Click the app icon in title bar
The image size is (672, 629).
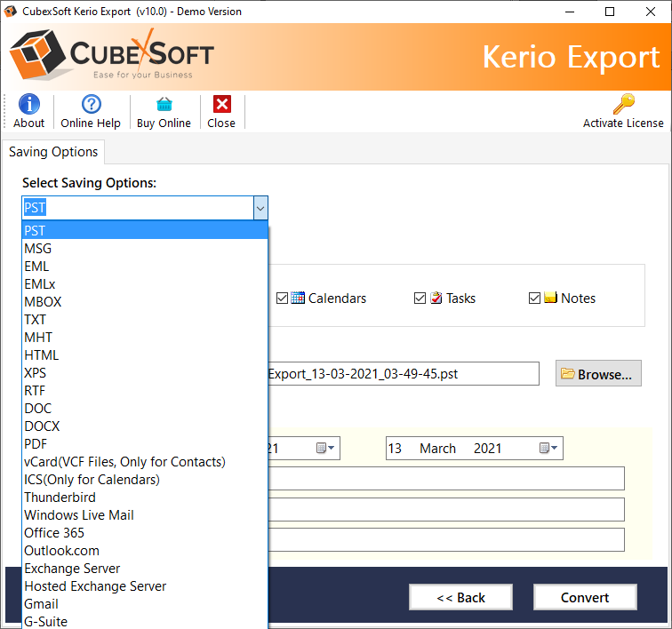10,12
